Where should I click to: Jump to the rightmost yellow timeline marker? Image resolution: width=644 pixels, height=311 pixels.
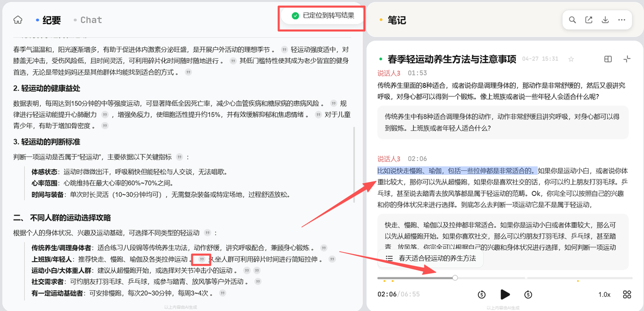578,281
